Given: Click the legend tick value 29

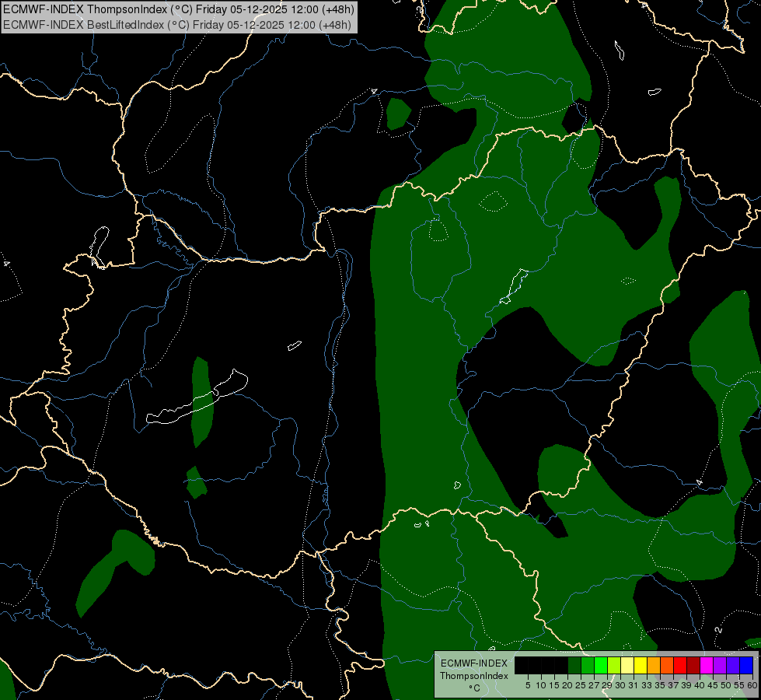Looking at the screenshot, I should pyautogui.click(x=607, y=685).
